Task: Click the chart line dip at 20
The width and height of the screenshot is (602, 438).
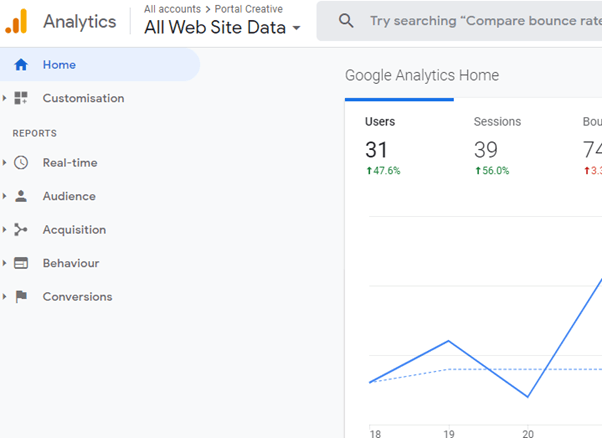Action: (x=528, y=397)
